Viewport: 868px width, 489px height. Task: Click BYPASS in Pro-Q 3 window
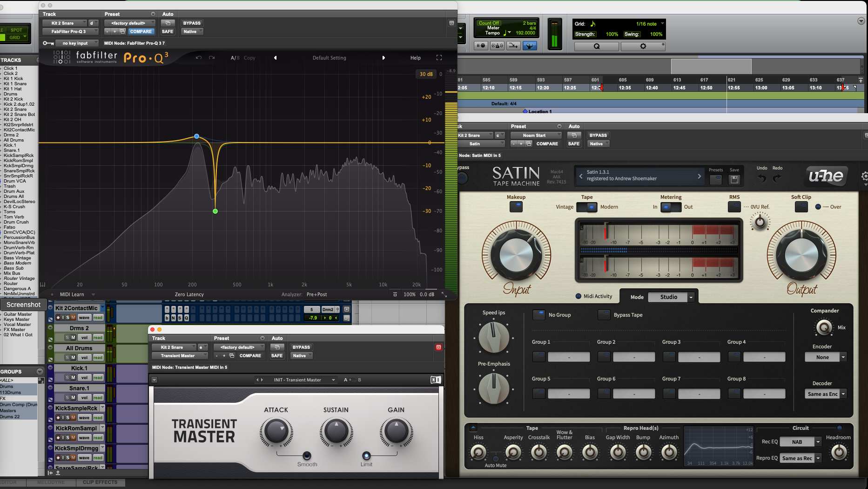click(192, 23)
